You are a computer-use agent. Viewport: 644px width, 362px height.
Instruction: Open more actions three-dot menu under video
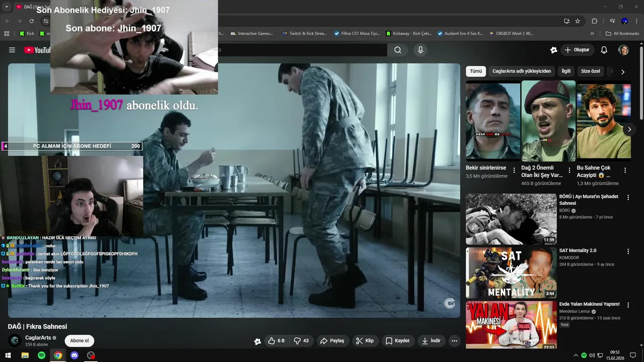[454, 341]
